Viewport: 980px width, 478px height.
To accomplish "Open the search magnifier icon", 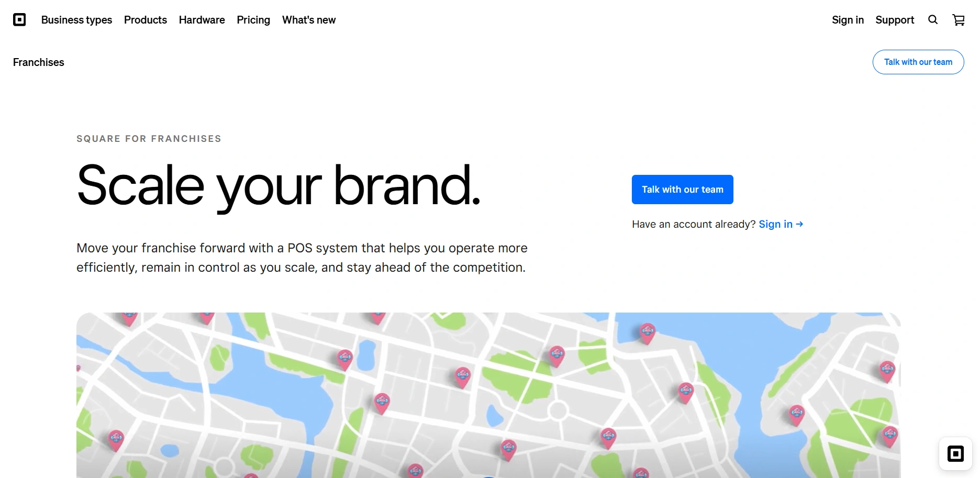I will 933,20.
